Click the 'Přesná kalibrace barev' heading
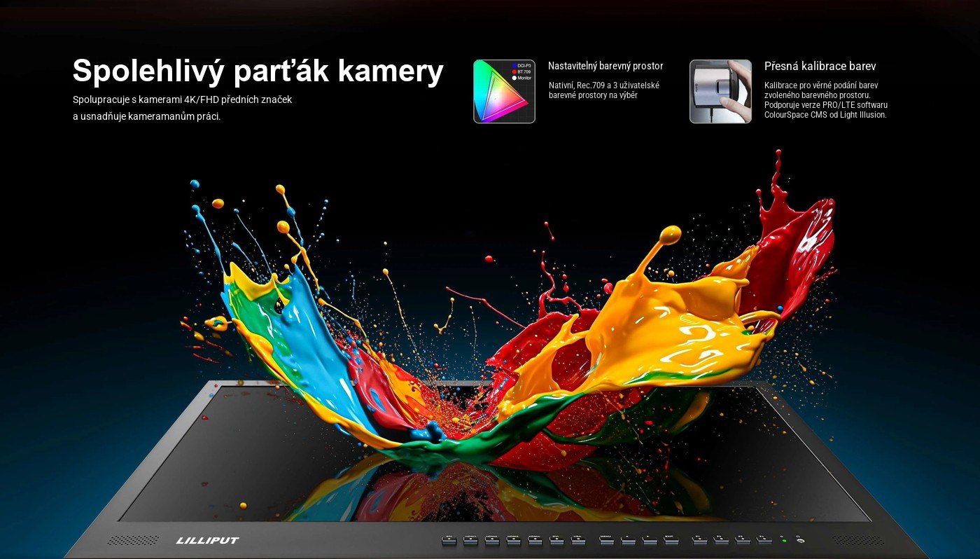Image resolution: width=980 pixels, height=559 pixels. [x=820, y=66]
